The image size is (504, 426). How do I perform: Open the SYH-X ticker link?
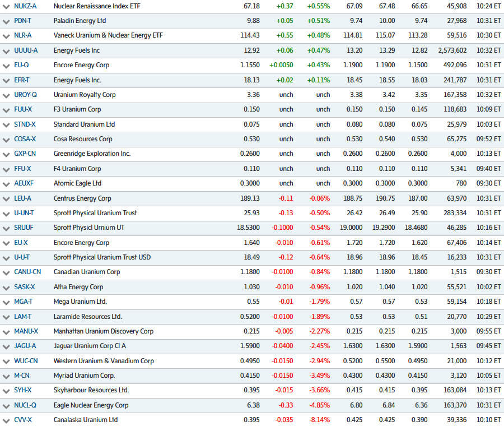pyautogui.click(x=23, y=390)
